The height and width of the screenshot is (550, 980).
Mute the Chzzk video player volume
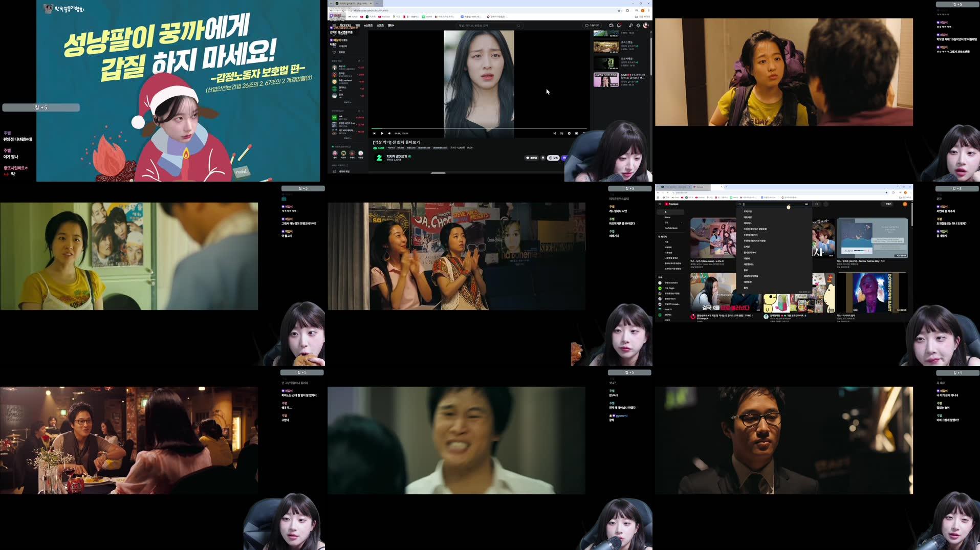(389, 134)
